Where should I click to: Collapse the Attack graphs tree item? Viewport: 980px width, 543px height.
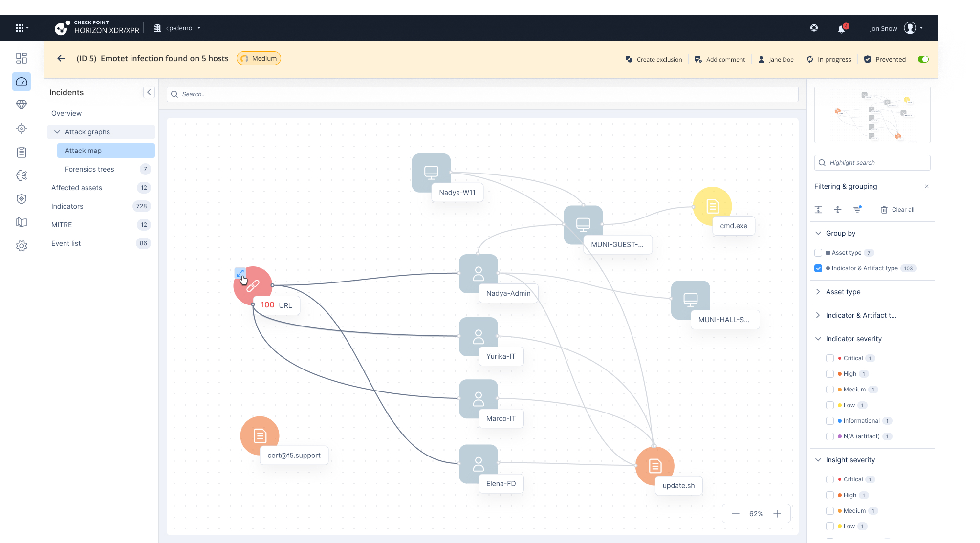tap(57, 132)
